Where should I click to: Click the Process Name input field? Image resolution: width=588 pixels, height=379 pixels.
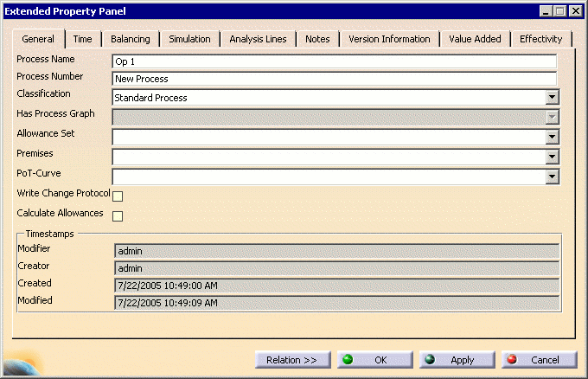tap(334, 61)
